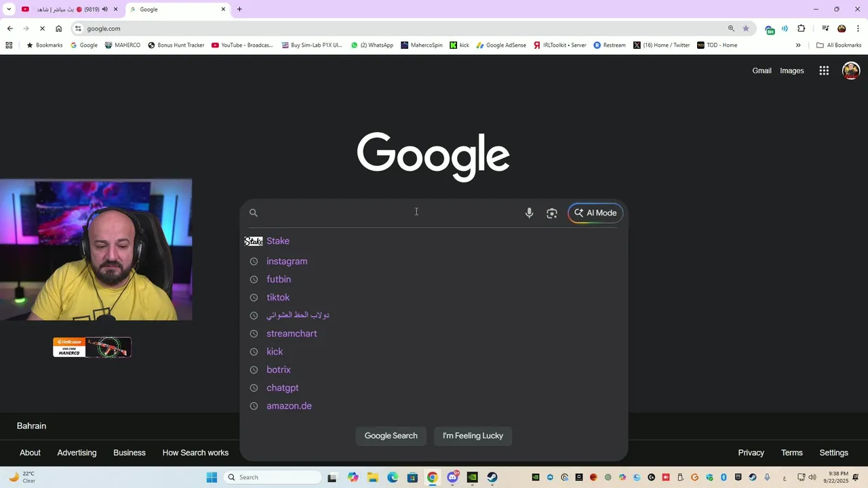This screenshot has width=868, height=488.
Task: Open the Bonus Hunt Tracker bookmark
Action: 176,45
